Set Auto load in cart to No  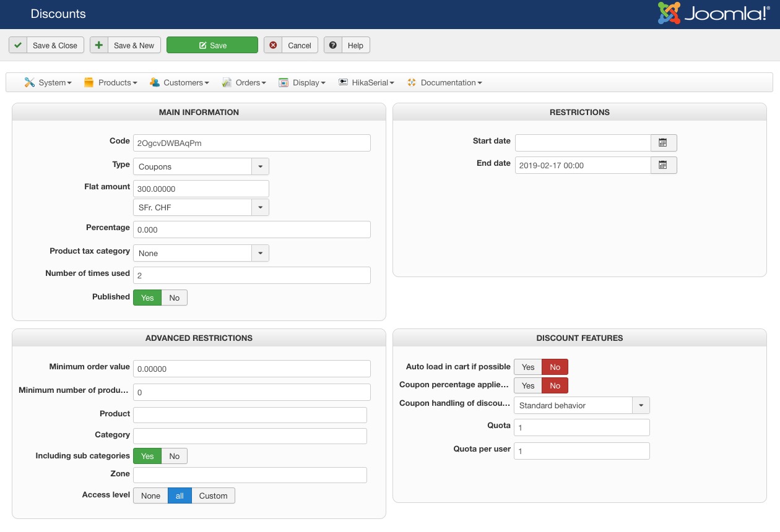(555, 367)
